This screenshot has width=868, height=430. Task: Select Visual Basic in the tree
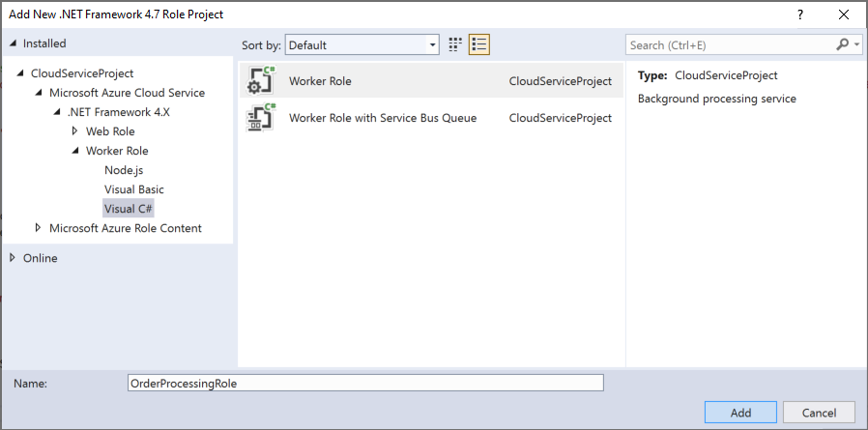pyautogui.click(x=134, y=189)
